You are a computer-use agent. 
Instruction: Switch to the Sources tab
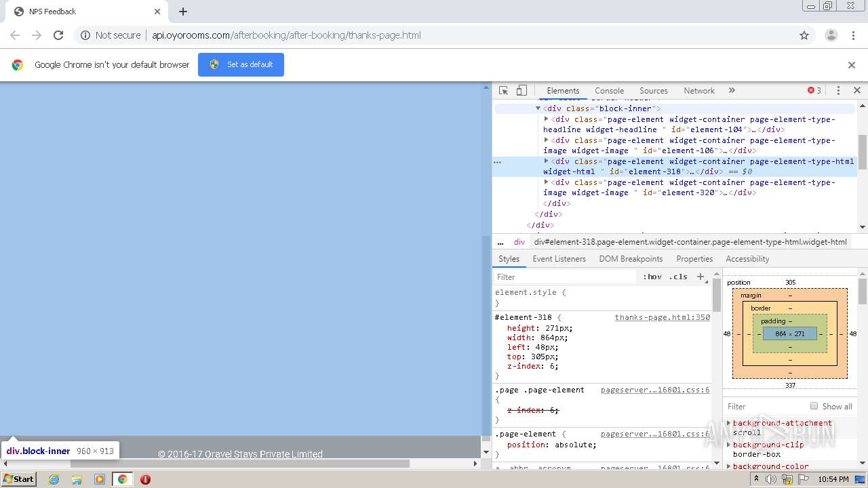(654, 91)
